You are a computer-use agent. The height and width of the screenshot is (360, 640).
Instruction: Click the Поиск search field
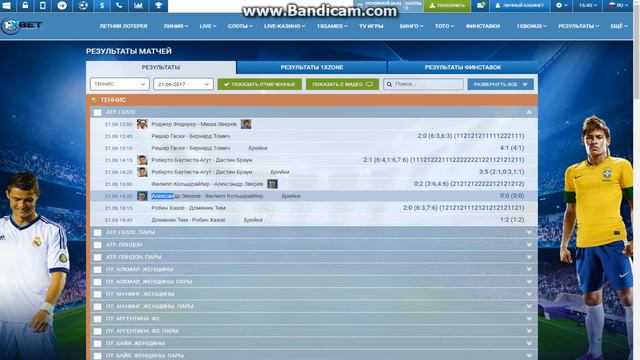coord(423,84)
